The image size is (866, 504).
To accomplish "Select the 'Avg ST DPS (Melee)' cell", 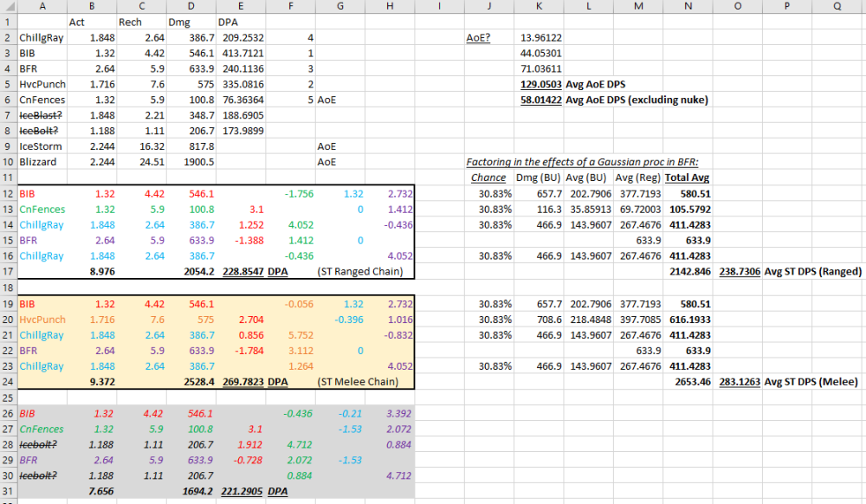I will click(811, 382).
